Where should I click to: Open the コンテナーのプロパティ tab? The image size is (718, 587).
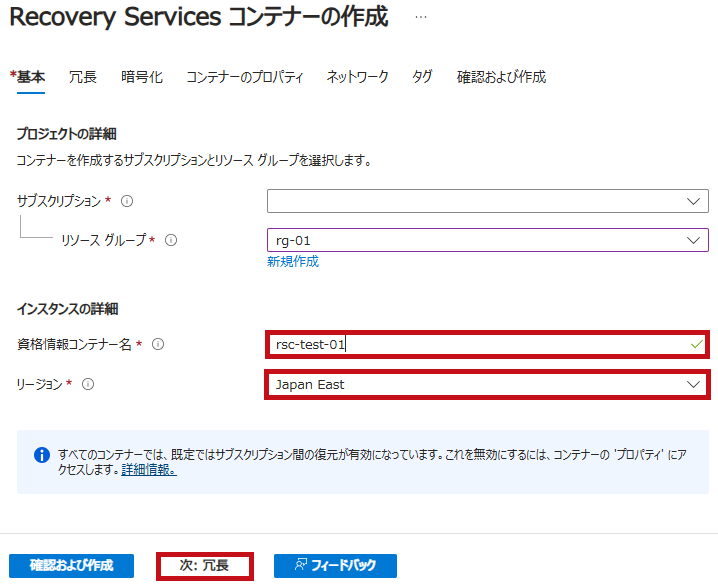(245, 77)
